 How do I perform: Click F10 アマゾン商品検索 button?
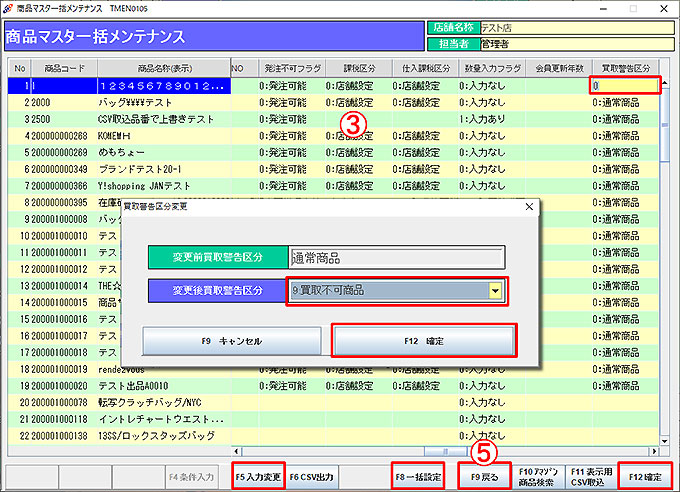539,476
